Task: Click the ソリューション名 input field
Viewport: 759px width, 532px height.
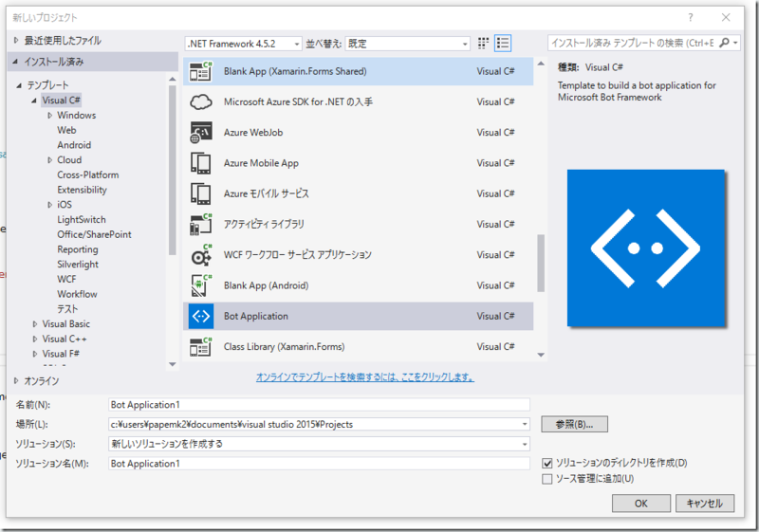Action: [319, 464]
